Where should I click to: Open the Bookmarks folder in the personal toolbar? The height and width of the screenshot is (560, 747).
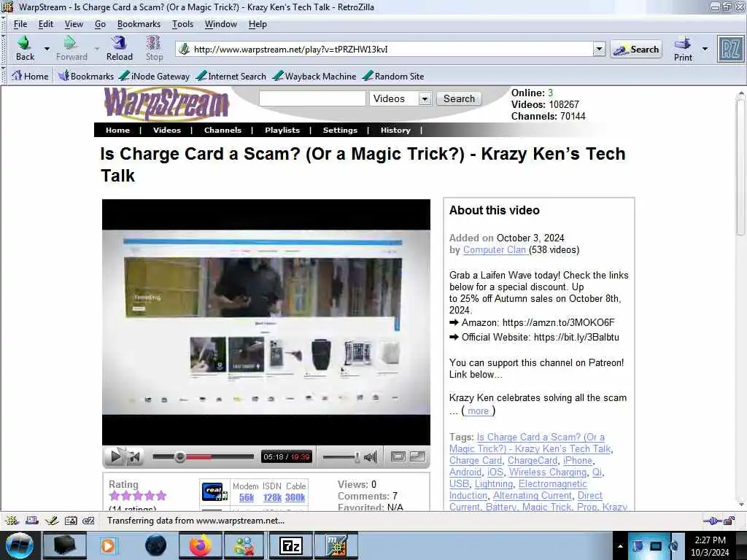[x=86, y=76]
